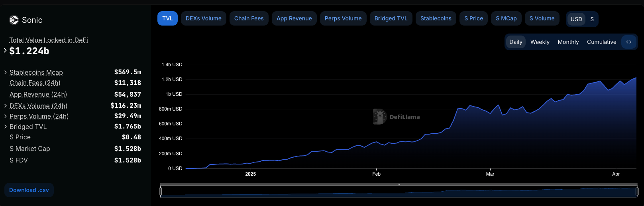Click the Total Value Locked in DeFi label

click(x=49, y=40)
